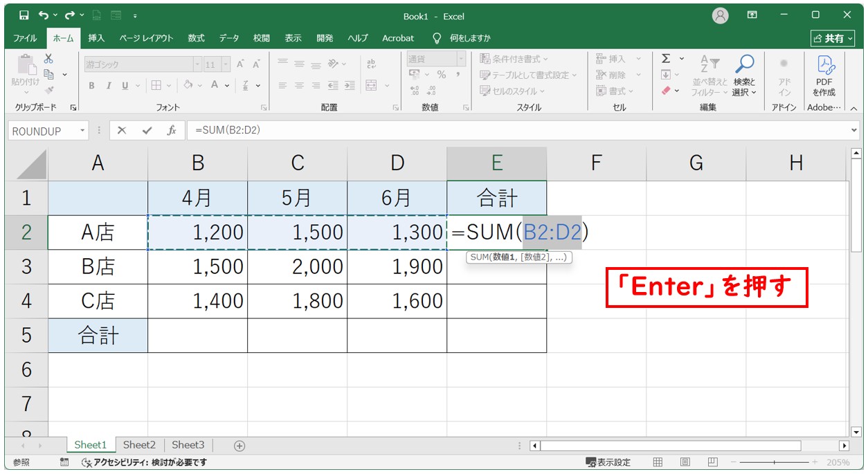Screen dimensions: 868x474
Task: Click the AutoSum sigma icon
Action: [666, 59]
